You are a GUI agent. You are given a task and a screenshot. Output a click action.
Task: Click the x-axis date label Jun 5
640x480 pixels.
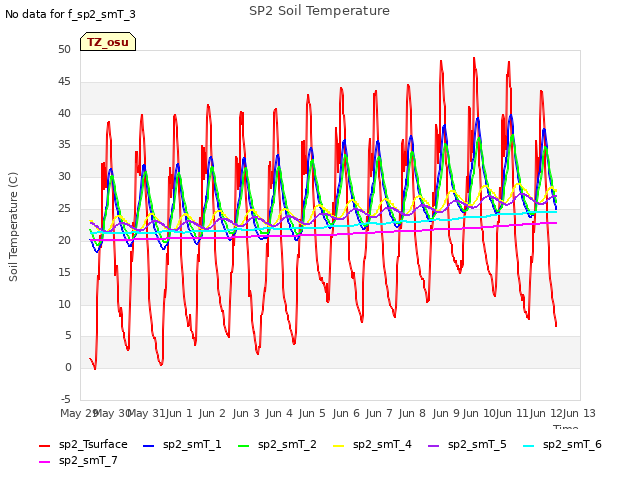point(312,413)
